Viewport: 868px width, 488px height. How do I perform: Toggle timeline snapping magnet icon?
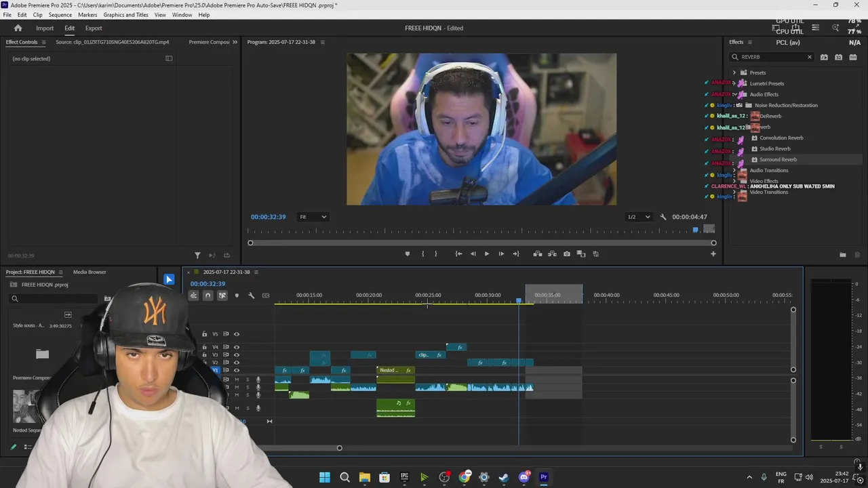208,296
